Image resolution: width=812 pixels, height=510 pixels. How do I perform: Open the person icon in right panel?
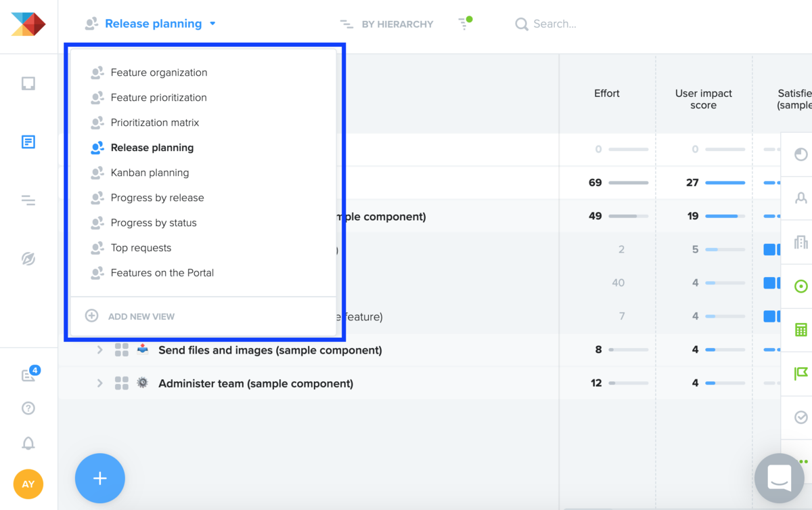(x=801, y=198)
